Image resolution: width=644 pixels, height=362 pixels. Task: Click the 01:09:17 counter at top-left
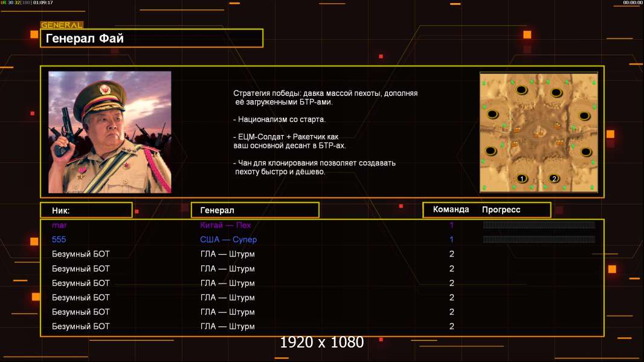click(x=43, y=2)
